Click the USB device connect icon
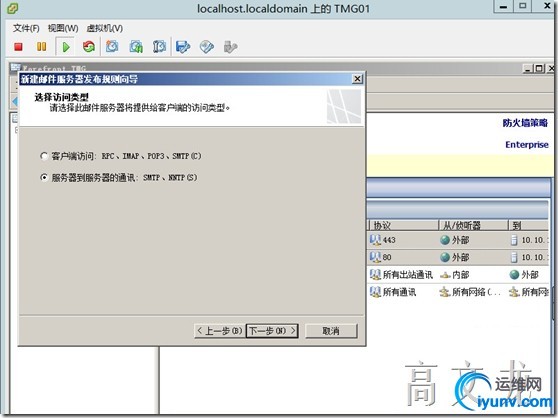 coord(230,47)
